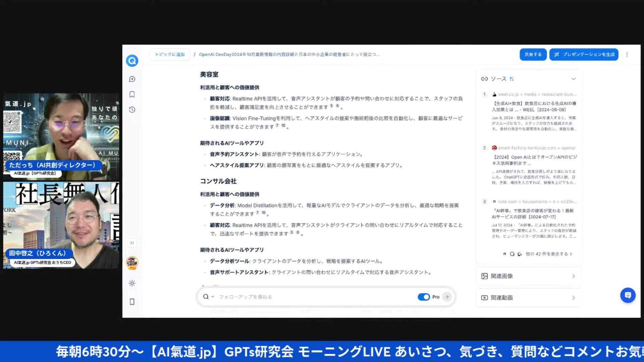Open the search mode dropdown in the input

point(208,297)
